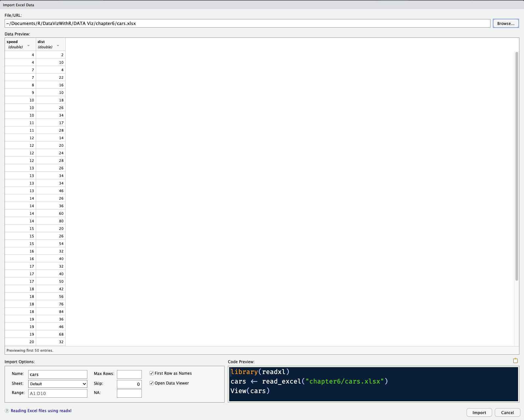524x420 pixels.
Task: Open Reading Excel files using readxl link
Action: [x=41, y=411]
